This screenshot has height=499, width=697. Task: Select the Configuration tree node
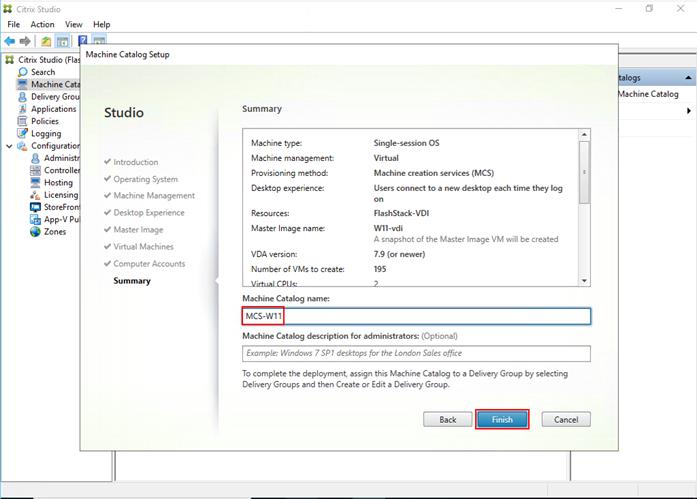[49, 146]
